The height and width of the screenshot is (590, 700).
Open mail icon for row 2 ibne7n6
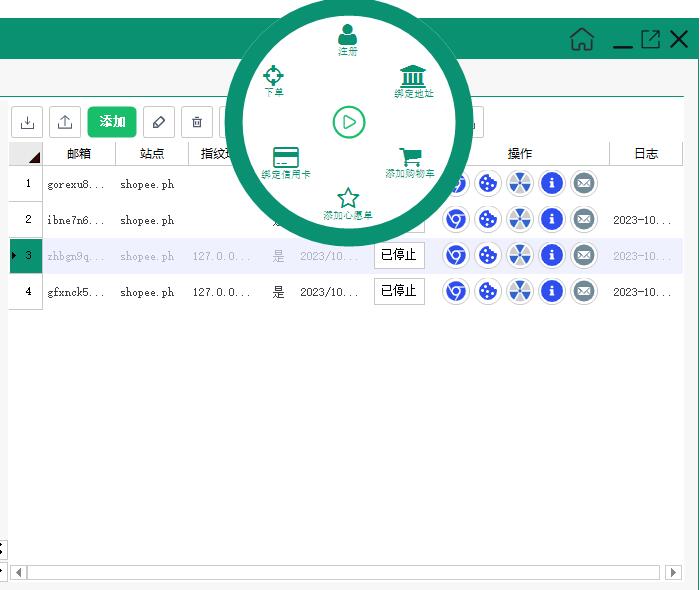[x=584, y=219]
